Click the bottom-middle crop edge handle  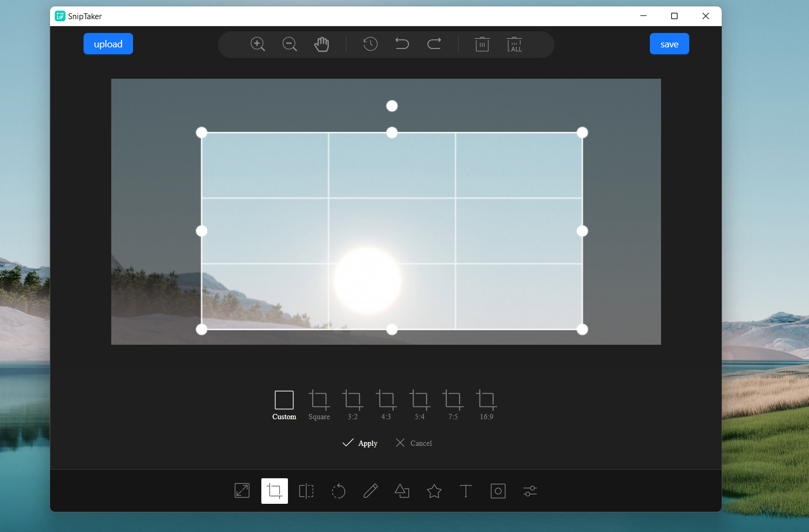(x=392, y=329)
